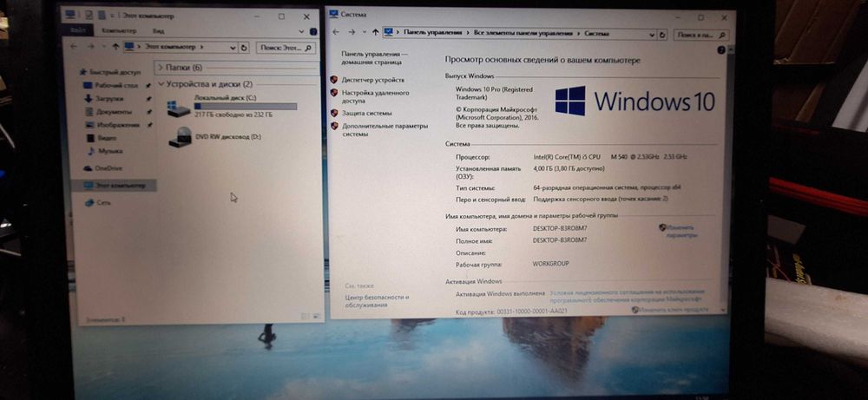
Task: Open Диспетчер устройств link
Action: 372,80
